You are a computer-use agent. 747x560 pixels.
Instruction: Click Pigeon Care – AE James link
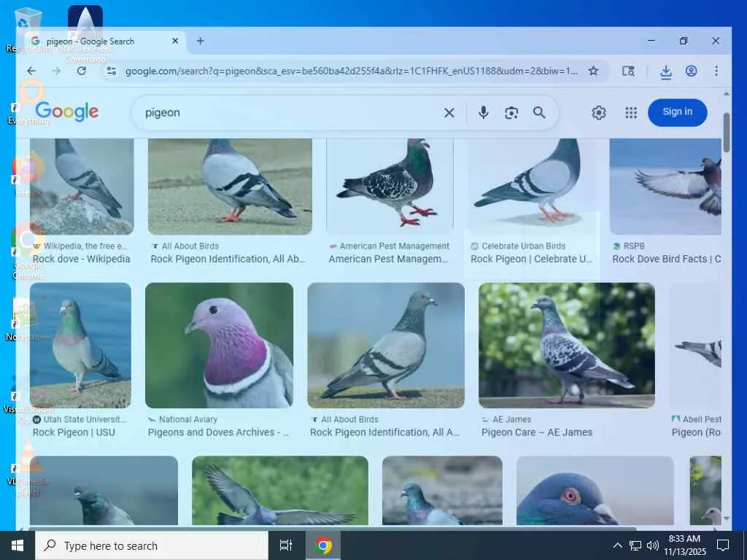click(x=537, y=432)
